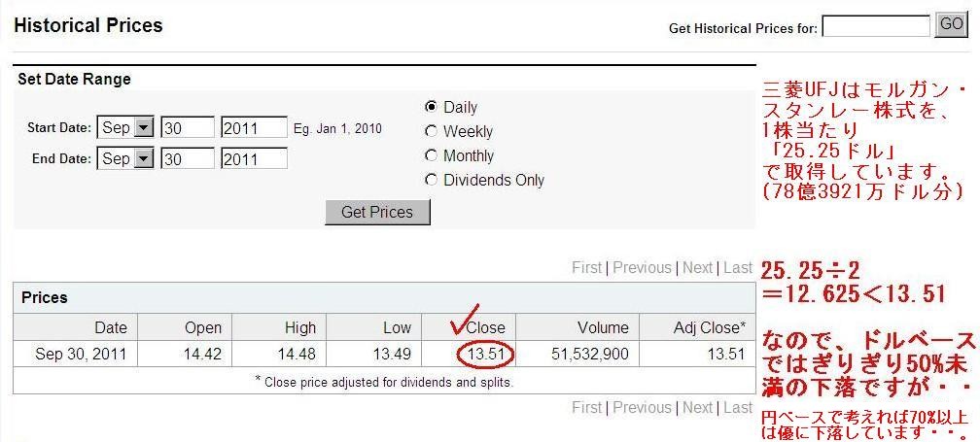Click the Next link above Prices table

tap(697, 268)
